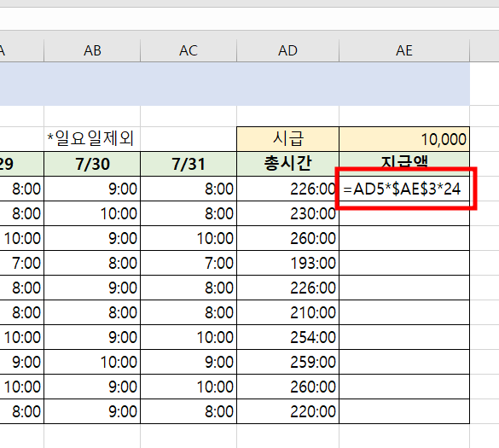Click 7/30 value 10:00 in the 259:00 row
This screenshot has width=499, height=448.
(92, 362)
